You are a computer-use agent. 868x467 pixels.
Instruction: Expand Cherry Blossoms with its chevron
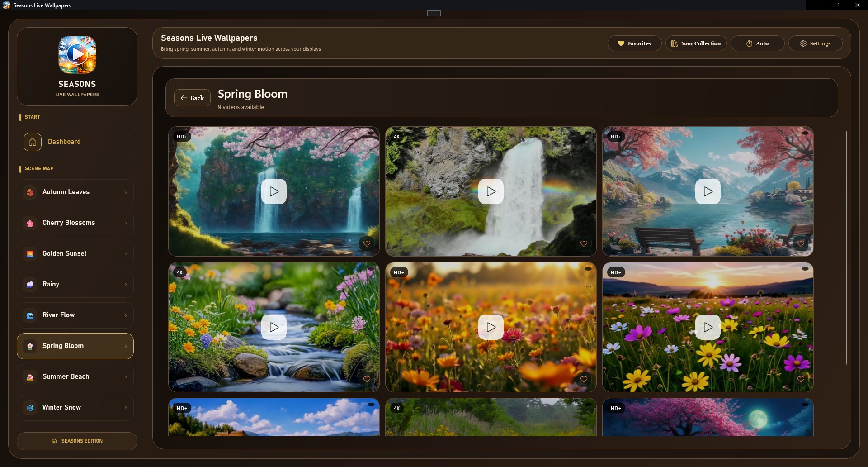(126, 223)
